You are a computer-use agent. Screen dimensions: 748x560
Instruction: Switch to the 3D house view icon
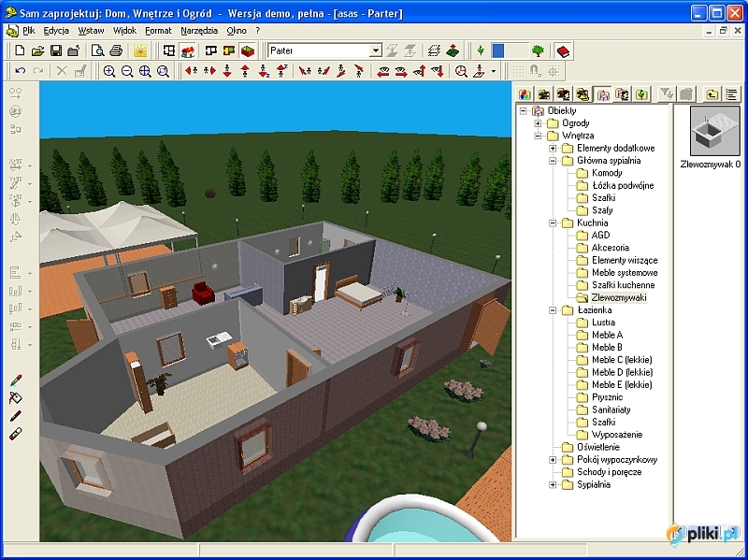point(188,50)
